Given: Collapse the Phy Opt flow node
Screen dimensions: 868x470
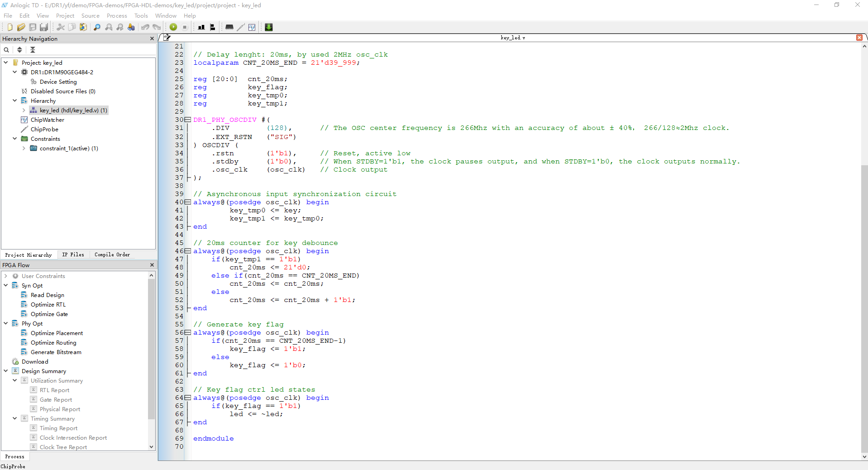Looking at the screenshot, I should click(6, 323).
